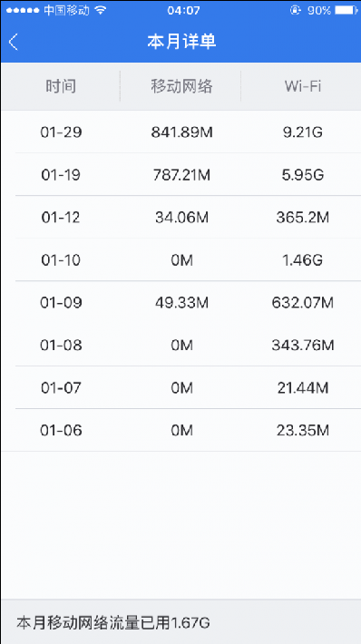The width and height of the screenshot is (361, 644).
Task: Select the 01-07 date row
Action: pos(180,387)
